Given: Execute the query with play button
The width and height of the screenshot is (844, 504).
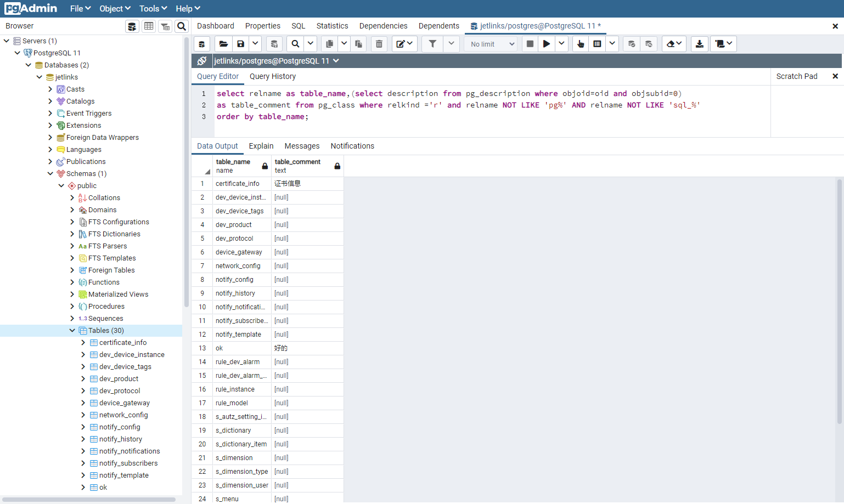Looking at the screenshot, I should pos(547,44).
